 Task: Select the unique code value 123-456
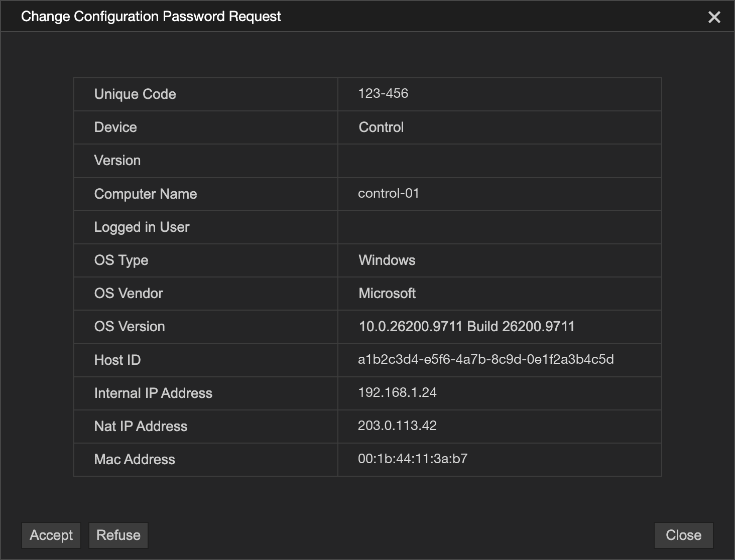pos(383,93)
